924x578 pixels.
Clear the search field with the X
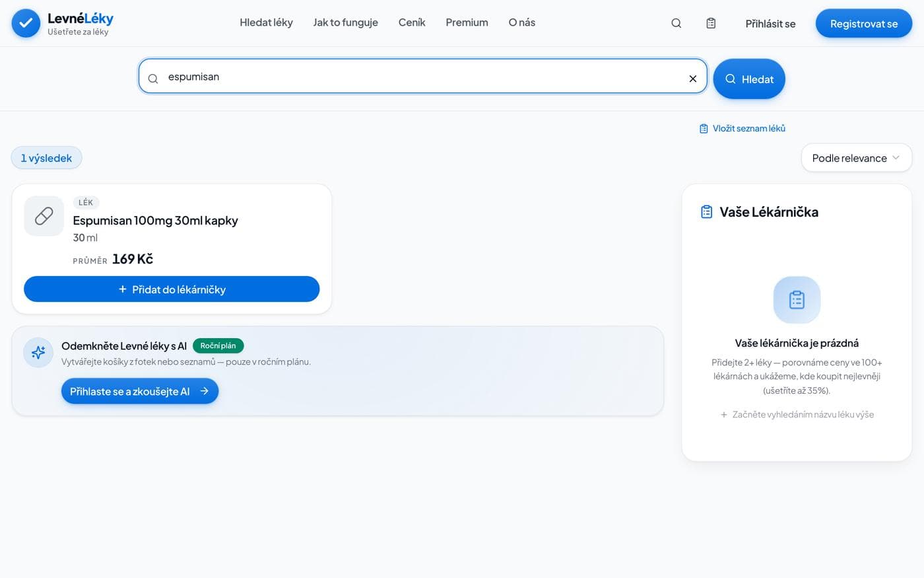[693, 79]
